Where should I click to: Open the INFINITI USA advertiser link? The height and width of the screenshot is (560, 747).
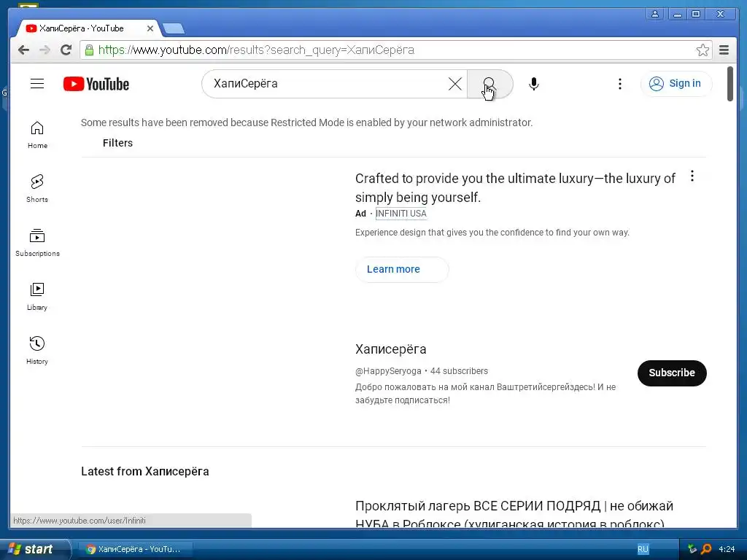coord(400,214)
